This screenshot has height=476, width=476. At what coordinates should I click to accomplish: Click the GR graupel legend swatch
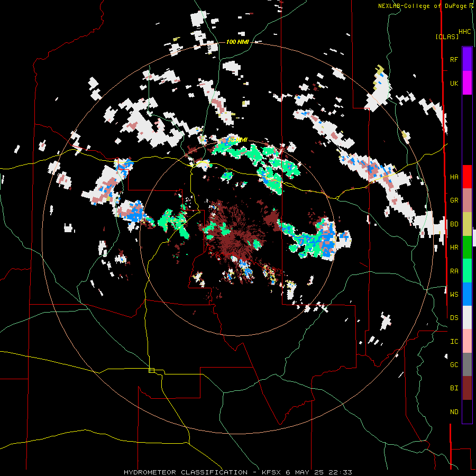click(x=467, y=200)
